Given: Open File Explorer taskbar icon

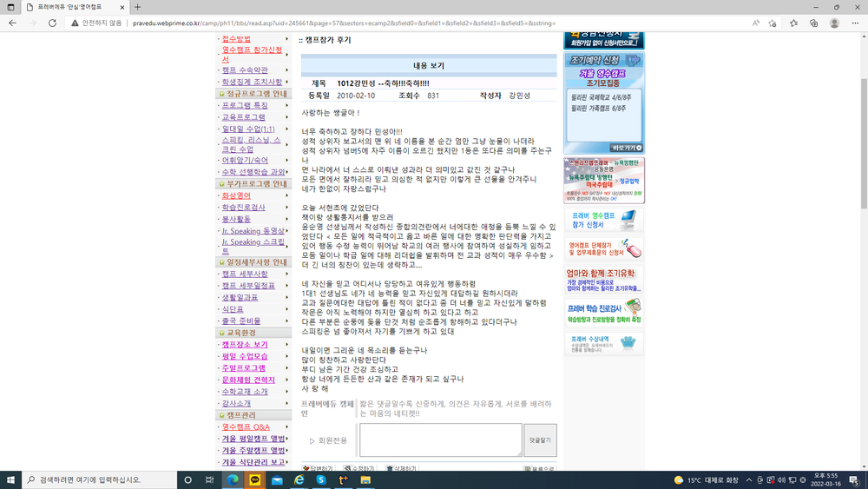Looking at the screenshot, I should [365, 479].
